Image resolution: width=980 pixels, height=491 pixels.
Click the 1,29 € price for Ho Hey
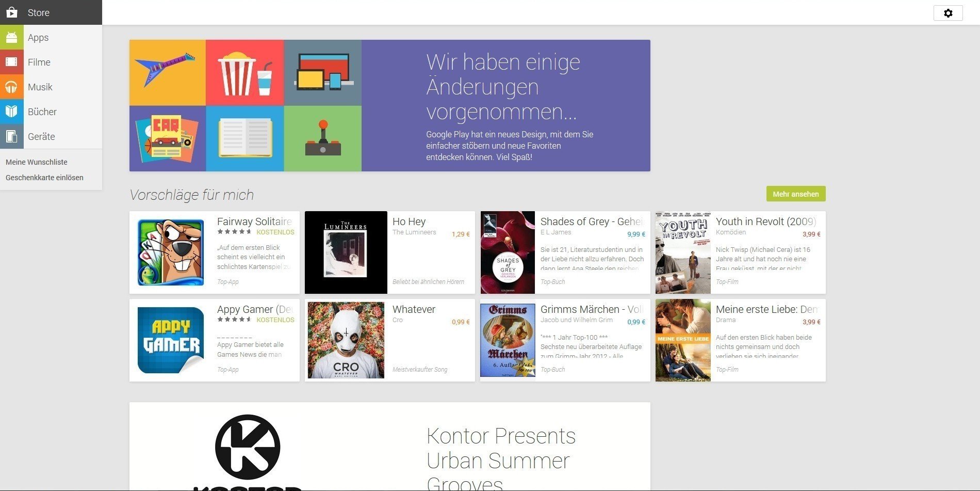pos(461,234)
